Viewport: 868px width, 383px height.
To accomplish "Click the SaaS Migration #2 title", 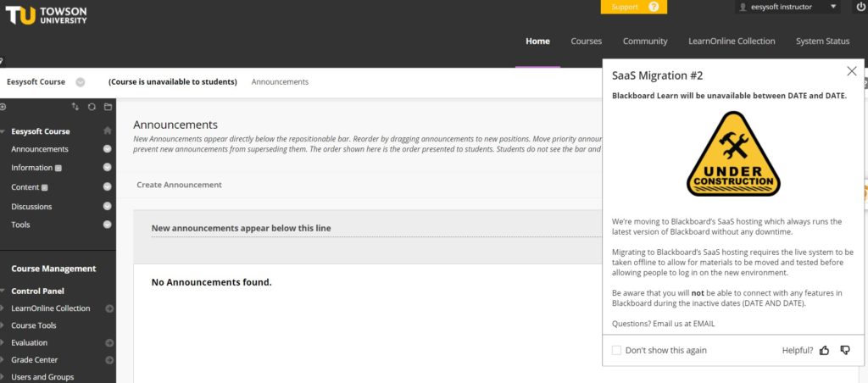I will click(658, 75).
